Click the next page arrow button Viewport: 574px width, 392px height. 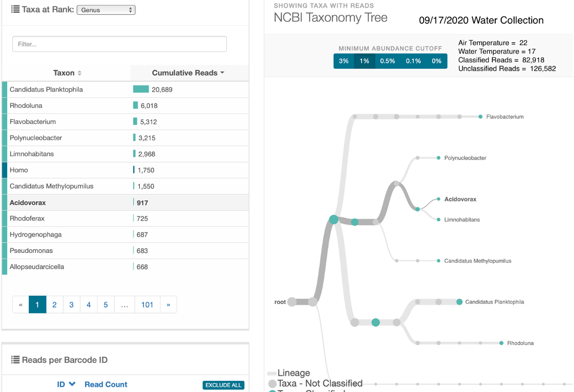[x=168, y=305]
